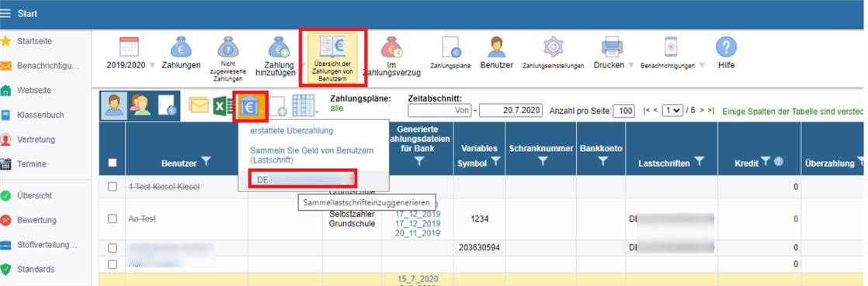
Task: Expand the Benachrichtigungen toolbar dropdown arrow
Action: 702,65
